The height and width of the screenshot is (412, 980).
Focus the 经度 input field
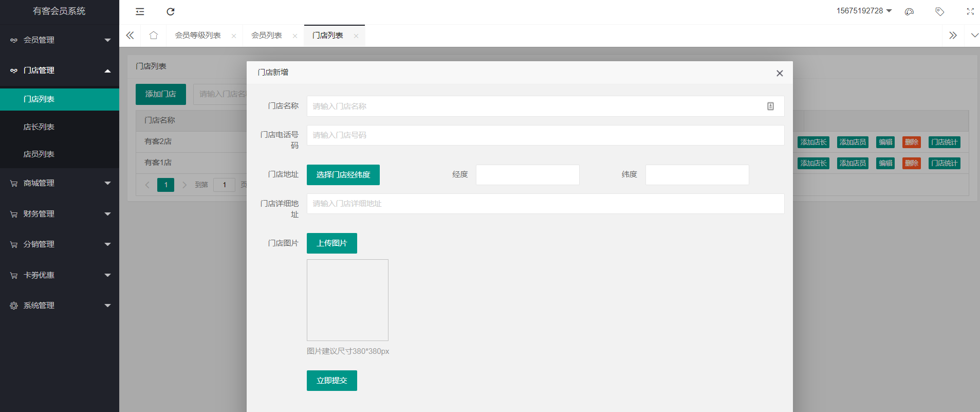pyautogui.click(x=527, y=175)
